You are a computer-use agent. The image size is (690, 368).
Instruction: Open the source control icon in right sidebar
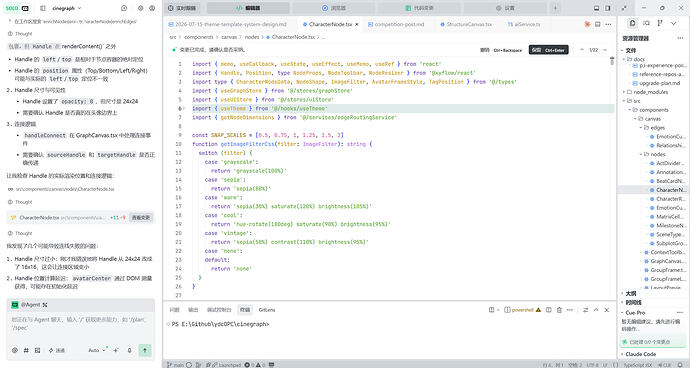[660, 23]
